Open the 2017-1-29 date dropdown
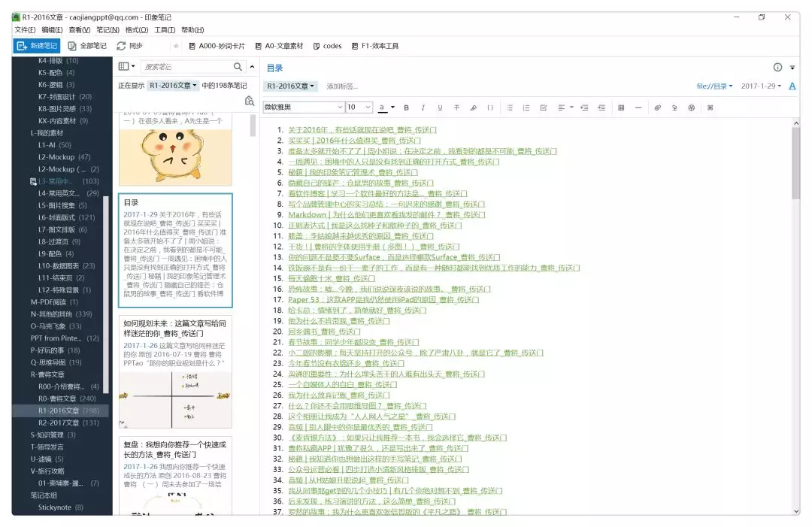Viewport: 812px width, 527px height. coord(761,86)
